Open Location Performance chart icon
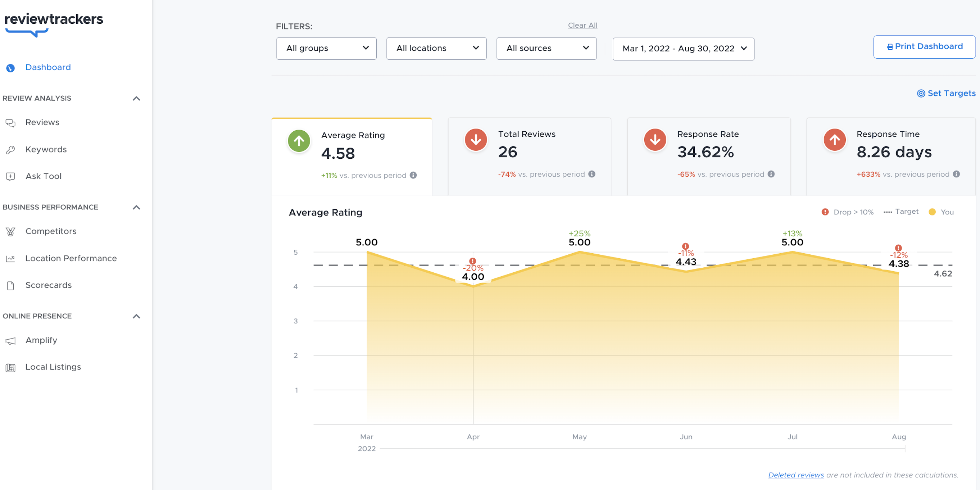This screenshot has height=490, width=980. click(x=10, y=258)
